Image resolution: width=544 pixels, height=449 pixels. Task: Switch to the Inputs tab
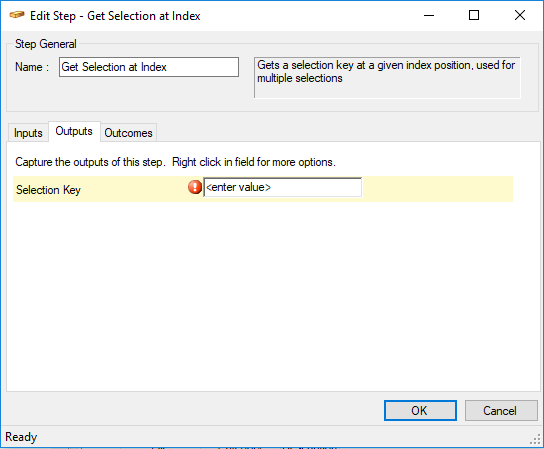(28, 133)
